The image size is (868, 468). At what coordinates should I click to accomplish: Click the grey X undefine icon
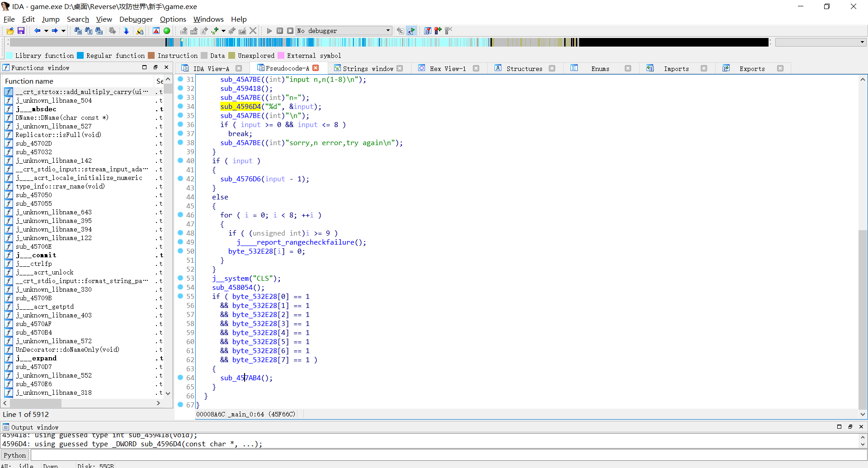253,31
